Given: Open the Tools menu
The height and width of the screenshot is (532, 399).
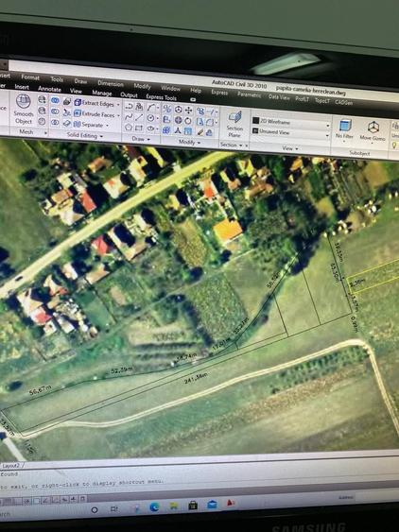Looking at the screenshot, I should [57, 79].
